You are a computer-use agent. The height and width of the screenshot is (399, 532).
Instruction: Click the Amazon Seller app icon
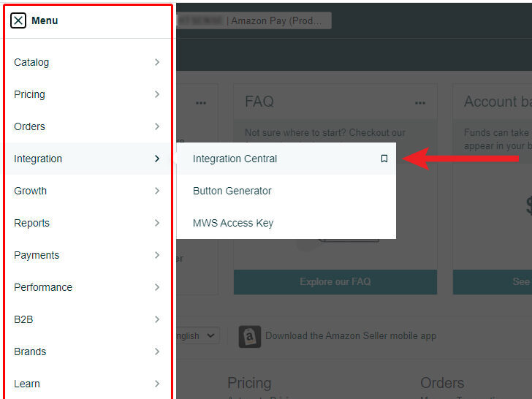250,337
